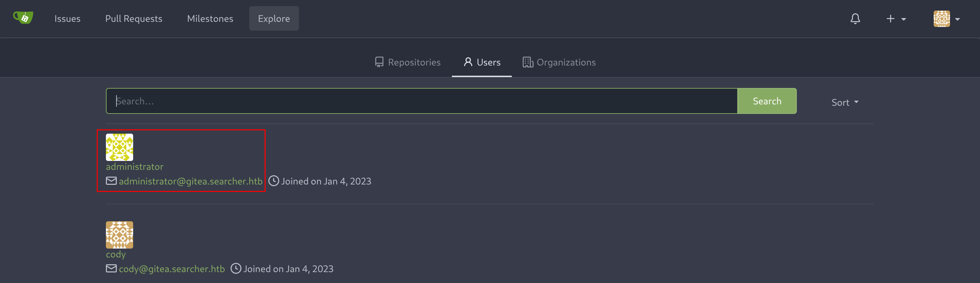Go to Pull Requests
Screen dimensions: 980x283
point(133,19)
